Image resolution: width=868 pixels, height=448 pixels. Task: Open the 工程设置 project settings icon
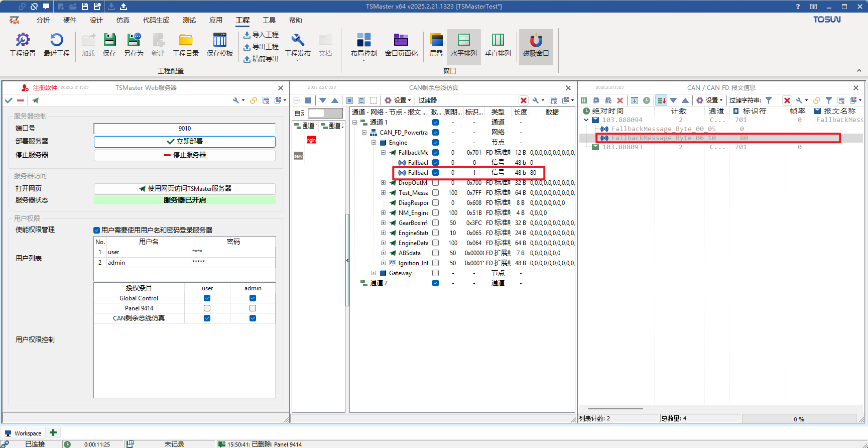(23, 45)
